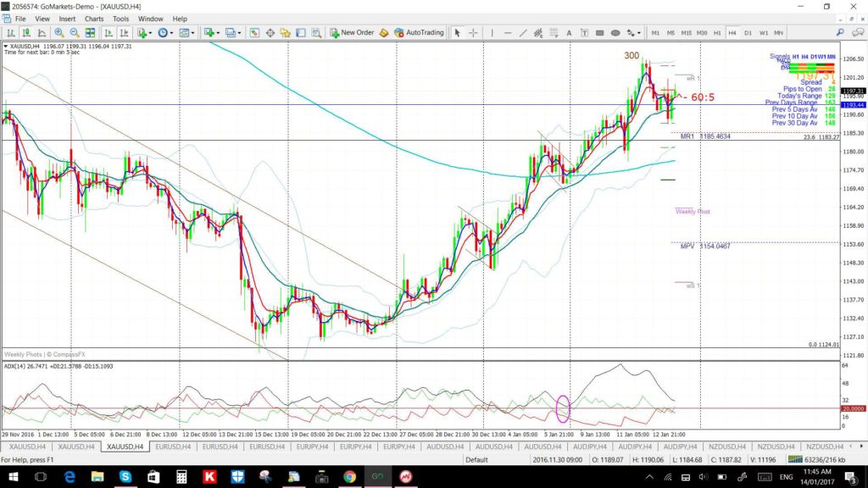868x488 pixels.
Task: Launch MetaEditor from the toolbar
Action: tap(384, 33)
